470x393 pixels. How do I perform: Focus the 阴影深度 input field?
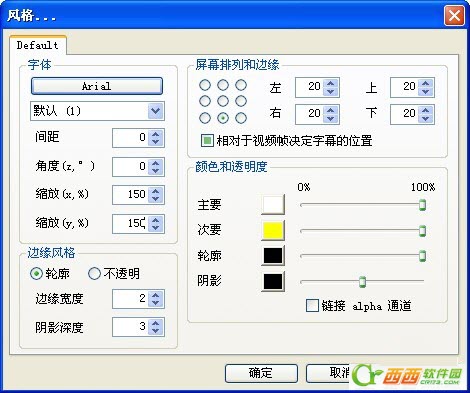131,327
